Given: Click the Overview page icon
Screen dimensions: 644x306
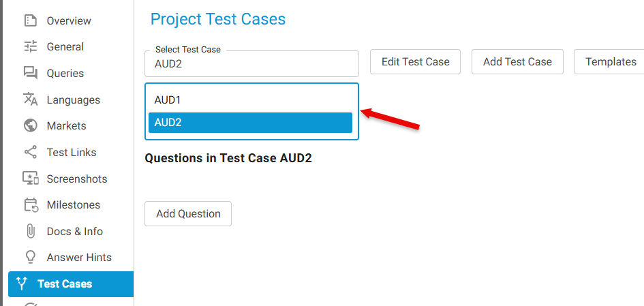Looking at the screenshot, I should click(x=31, y=20).
